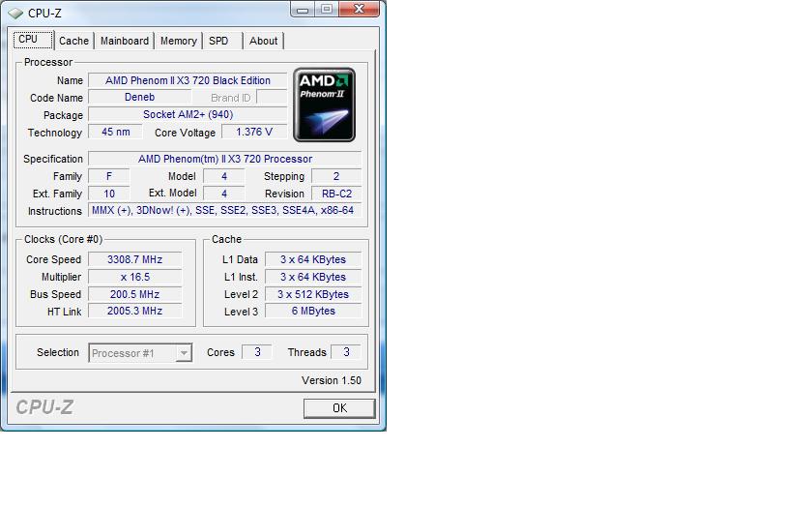Click the Revision value 'RB-C2'

click(x=336, y=194)
